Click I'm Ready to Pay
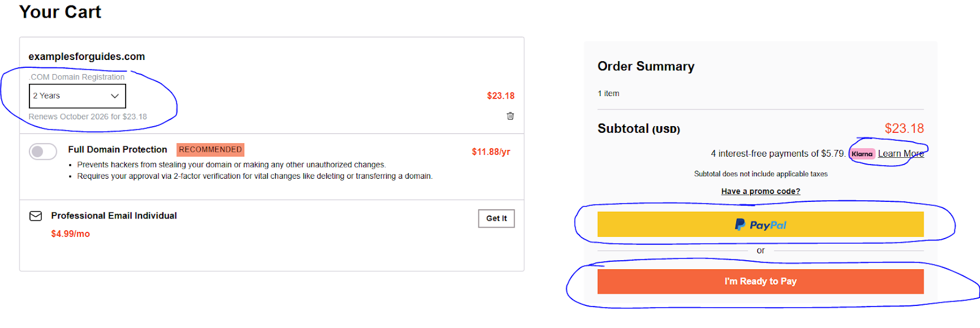The height and width of the screenshot is (328, 980). (760, 281)
